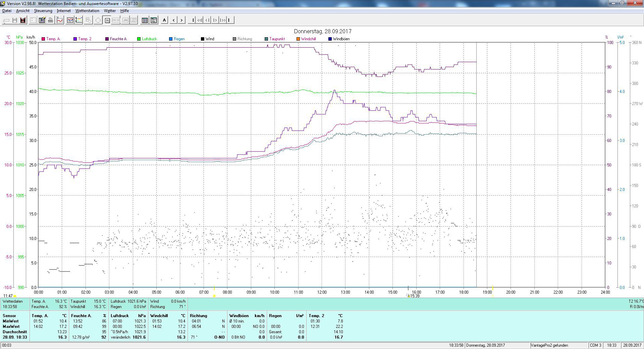This screenshot has width=644, height=349.
Task: Toggle the Feuchte A. legend entry
Action: coord(116,39)
